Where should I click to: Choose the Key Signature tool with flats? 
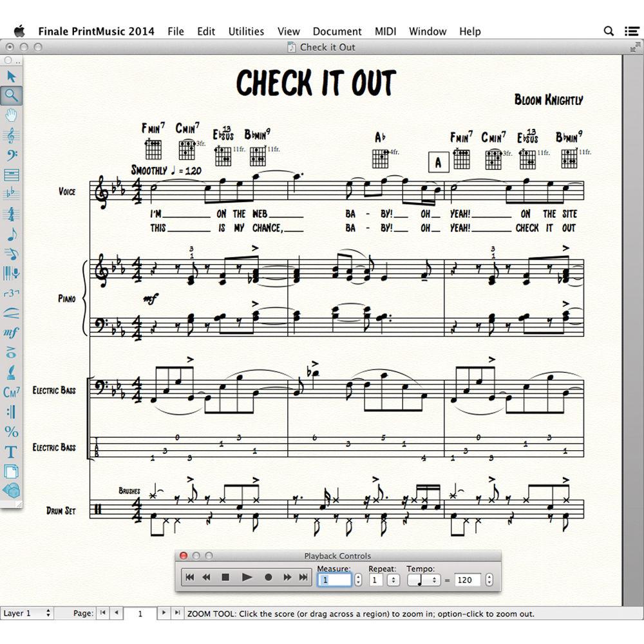click(x=10, y=194)
